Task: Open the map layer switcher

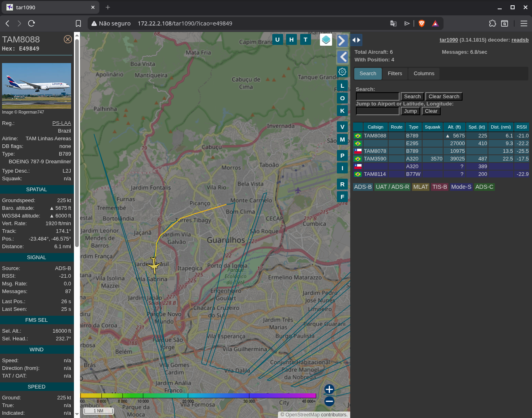Action: 326,40
